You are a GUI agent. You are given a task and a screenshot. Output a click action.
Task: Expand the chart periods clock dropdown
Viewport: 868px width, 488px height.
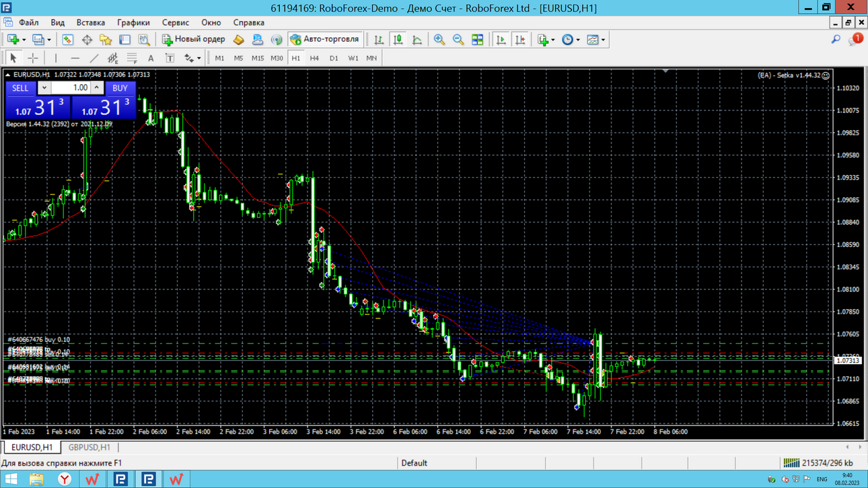pyautogui.click(x=578, y=40)
